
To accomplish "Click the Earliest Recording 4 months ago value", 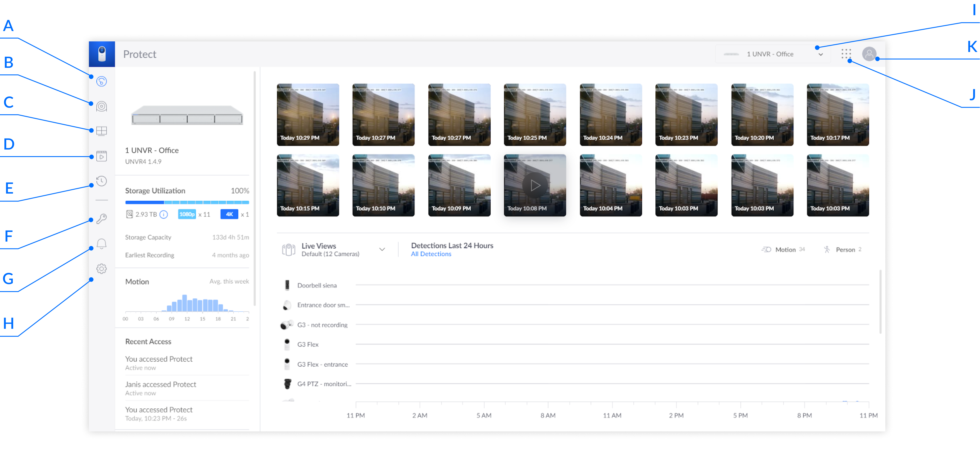I will click(x=231, y=255).
